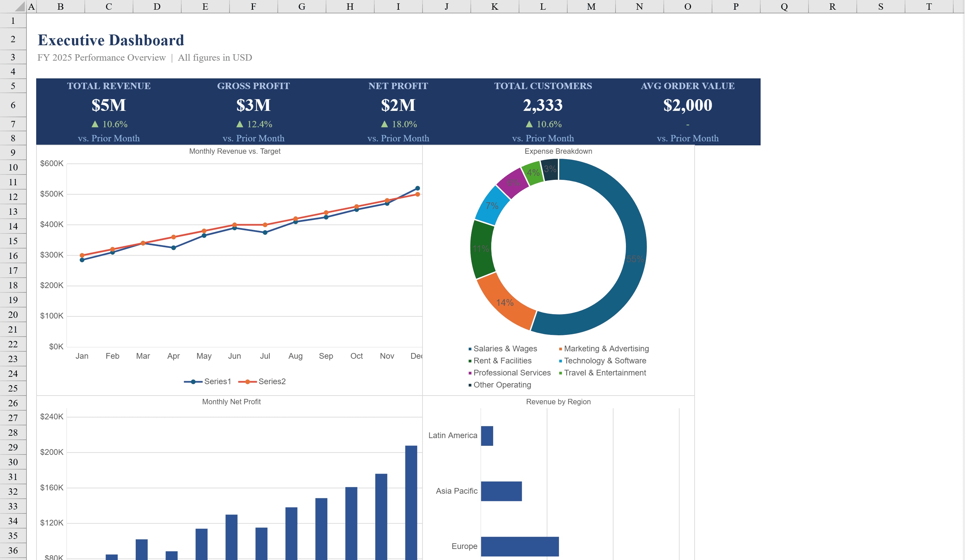Click the Jan axis label on revenue chart
The height and width of the screenshot is (560, 965).
(82, 356)
